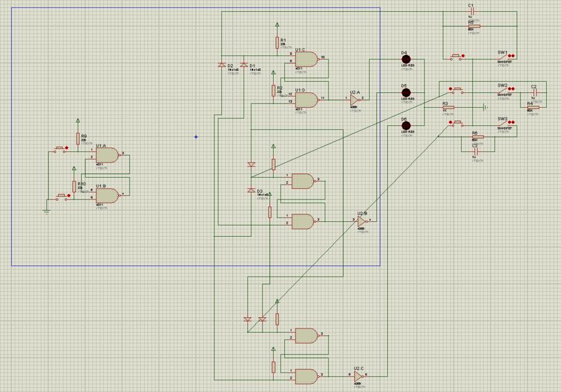Select the U2:A inverter symbol
The image size is (561, 392).
click(356, 98)
